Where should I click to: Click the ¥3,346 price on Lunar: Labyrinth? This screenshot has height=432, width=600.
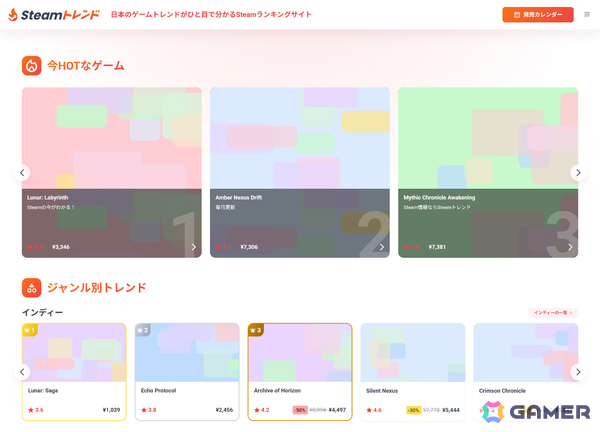(x=61, y=247)
